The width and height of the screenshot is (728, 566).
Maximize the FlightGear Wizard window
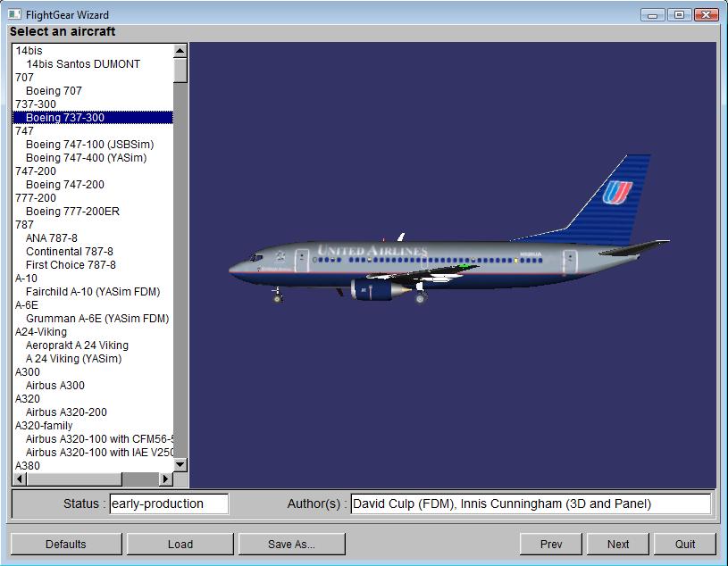680,14
